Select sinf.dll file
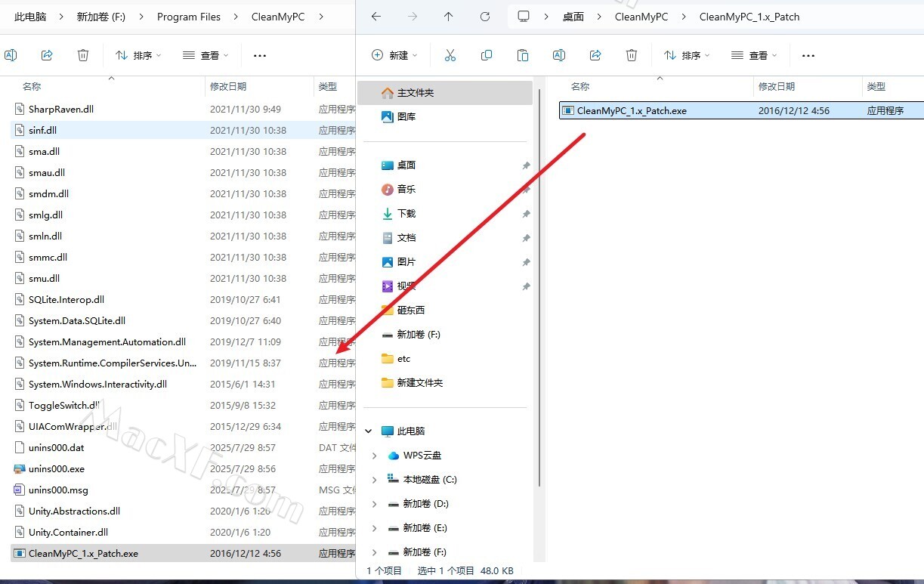The height and width of the screenshot is (584, 924). 184,131
